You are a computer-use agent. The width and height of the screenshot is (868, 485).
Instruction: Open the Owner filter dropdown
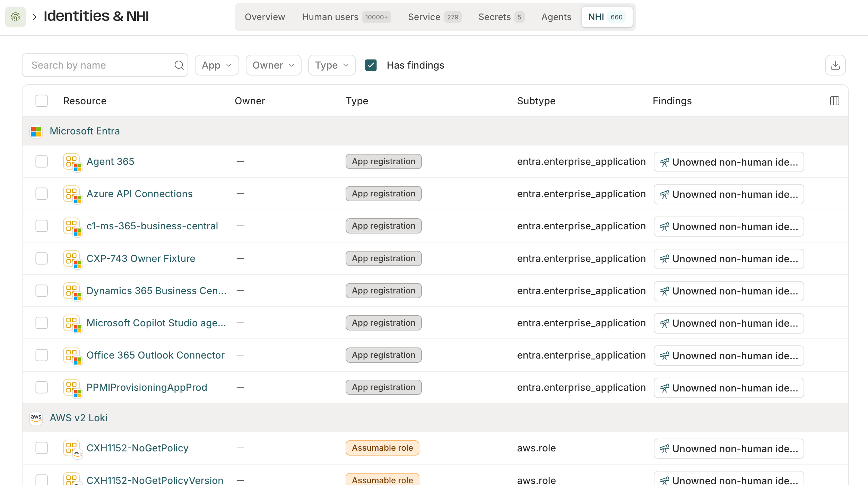[274, 65]
